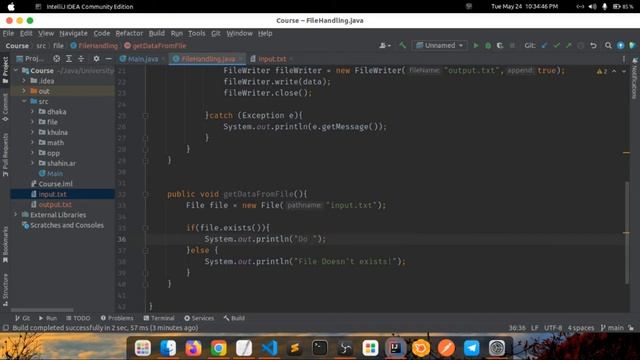This screenshot has height=360, width=640.
Task: Change UTF-8 file encoding in status bar
Action: [553, 328]
